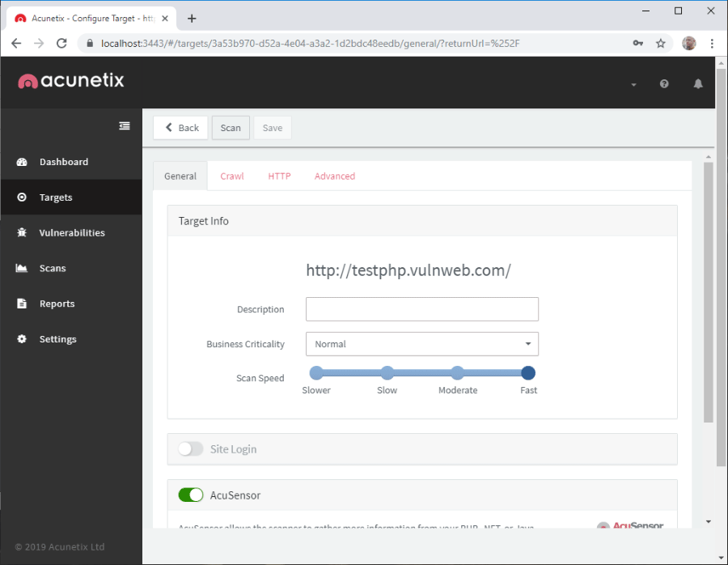
Task: Expand the user account dropdown arrow in the header
Action: point(633,84)
